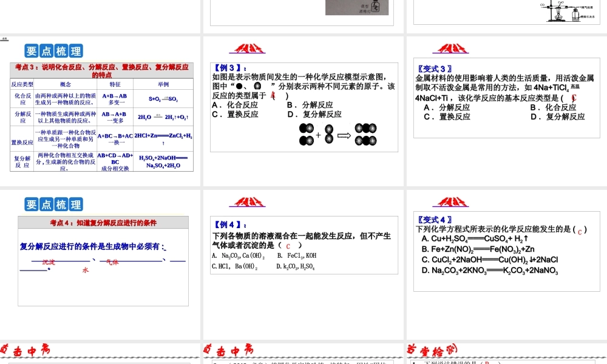The image size is (607, 364).
Task: Click equation B. Fe+Zn(NO₃)₂
Action: (478, 249)
